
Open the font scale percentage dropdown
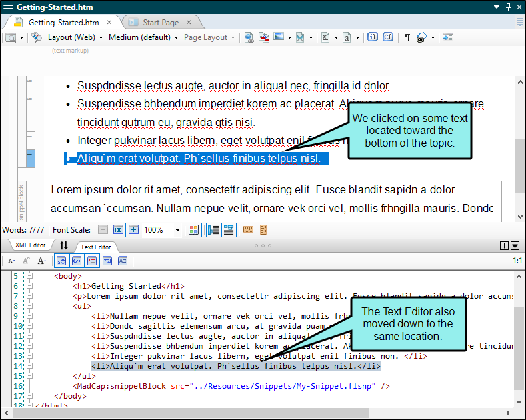point(177,230)
